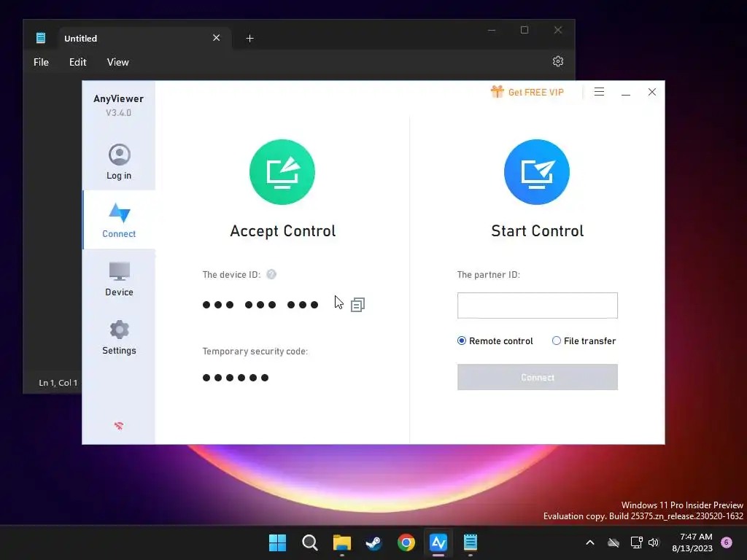Open Notepad settings gear

[558, 61]
